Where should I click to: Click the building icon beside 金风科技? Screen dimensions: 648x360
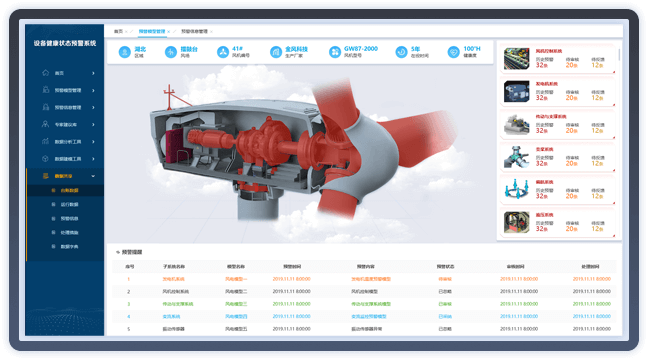coord(276,52)
